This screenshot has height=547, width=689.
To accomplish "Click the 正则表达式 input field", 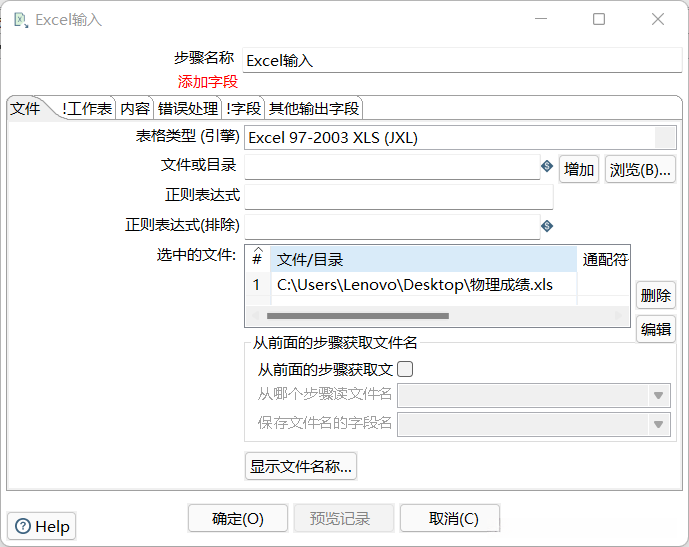I will (399, 197).
